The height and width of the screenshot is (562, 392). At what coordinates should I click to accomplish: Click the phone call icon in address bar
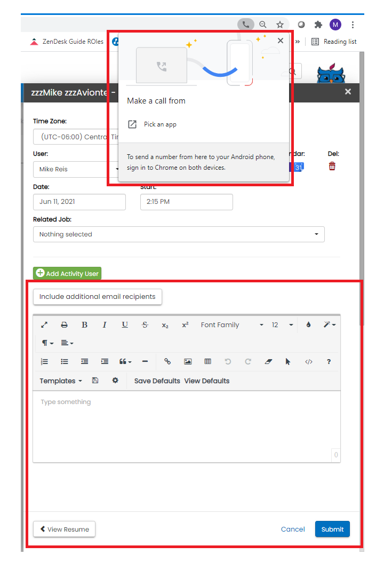point(246,25)
